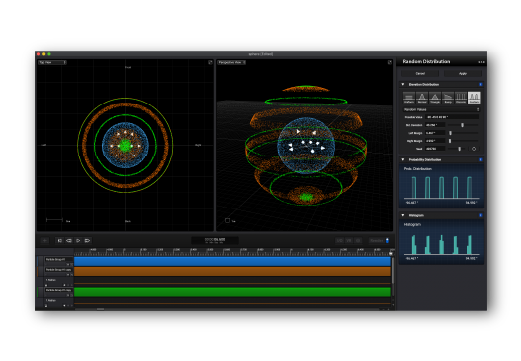
Task: Click the green-tagged Particle Group copy track name
Action: [58, 290]
